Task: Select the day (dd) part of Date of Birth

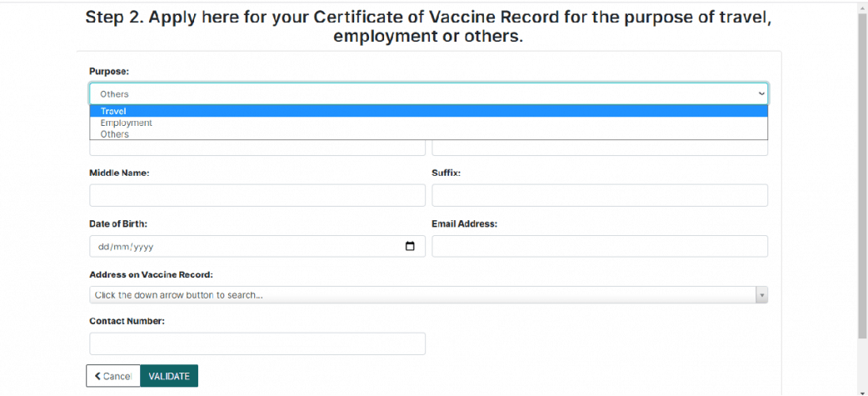Action: (104, 247)
